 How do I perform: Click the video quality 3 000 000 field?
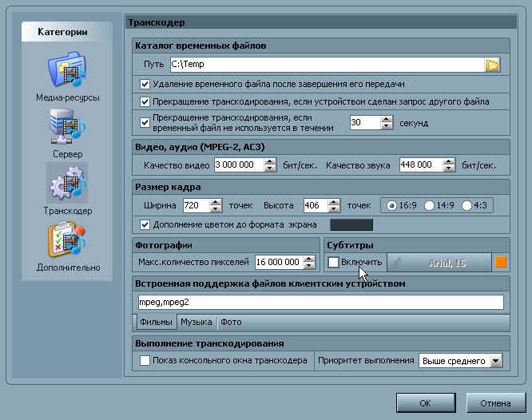click(x=239, y=164)
